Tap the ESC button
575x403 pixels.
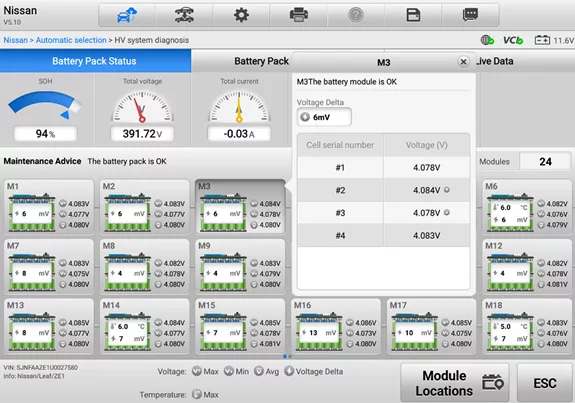point(545,383)
